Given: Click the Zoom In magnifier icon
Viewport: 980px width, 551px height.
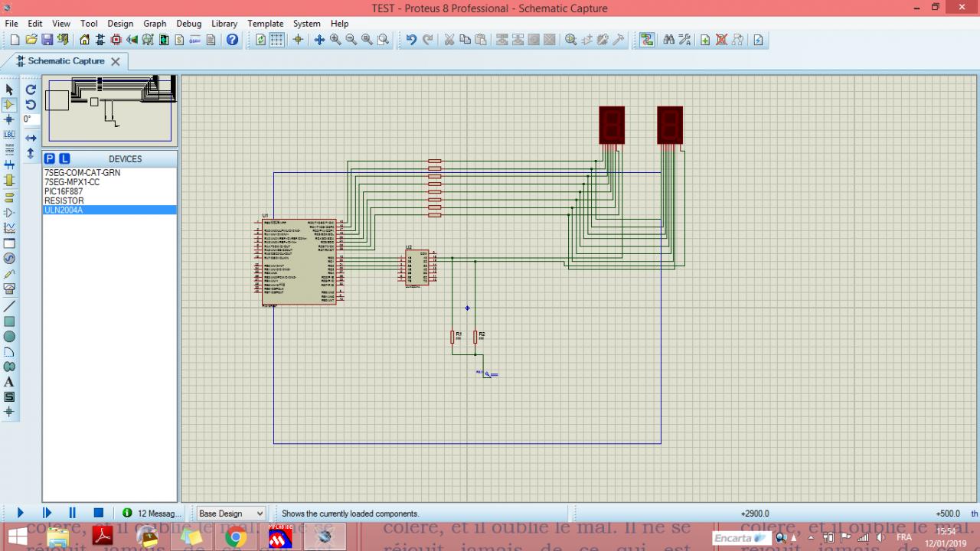Looking at the screenshot, I should [x=335, y=40].
